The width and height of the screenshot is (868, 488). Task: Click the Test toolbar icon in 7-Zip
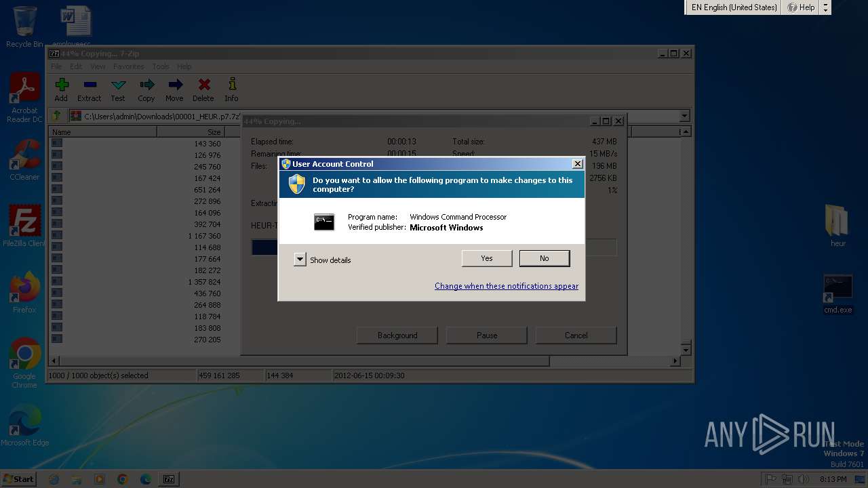pos(118,89)
